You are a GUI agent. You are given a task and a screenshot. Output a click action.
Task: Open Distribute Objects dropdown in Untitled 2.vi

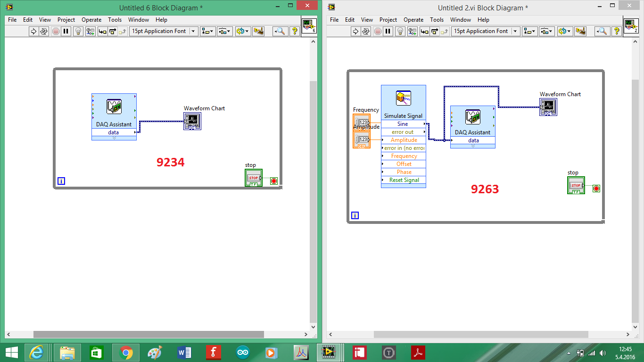click(x=547, y=31)
